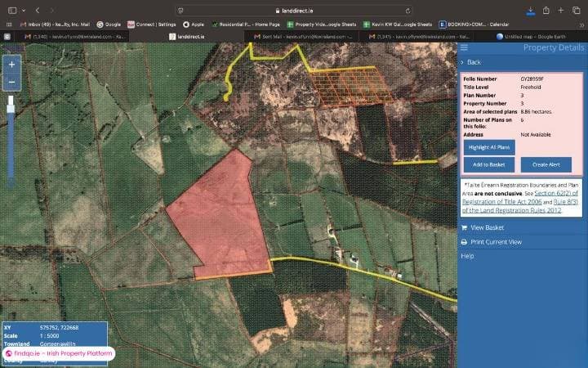This screenshot has height=368, width=588.
Task: Select the 8.86 hectares area value
Action: [x=536, y=111]
